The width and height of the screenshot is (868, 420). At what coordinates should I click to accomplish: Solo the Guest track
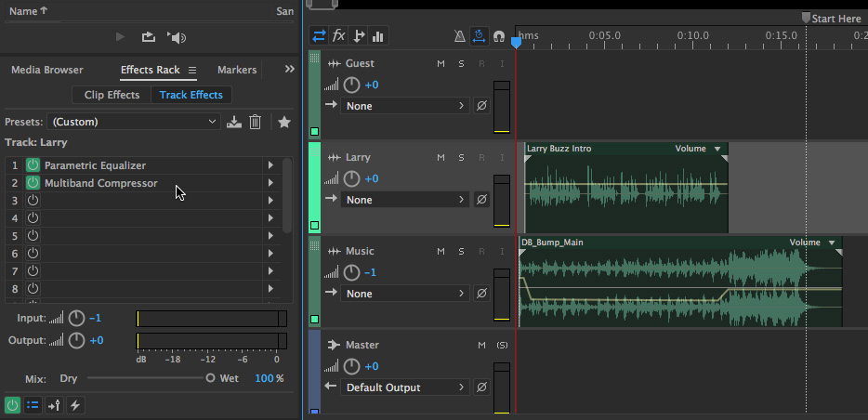click(x=461, y=63)
